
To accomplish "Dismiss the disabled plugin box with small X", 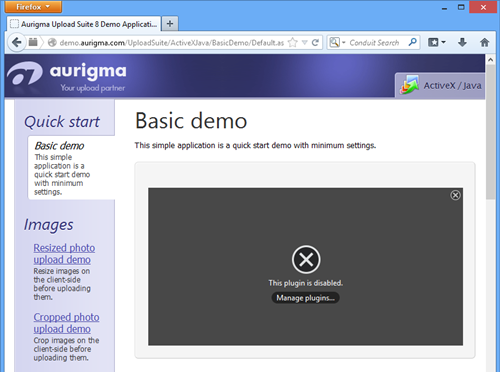I will [455, 195].
